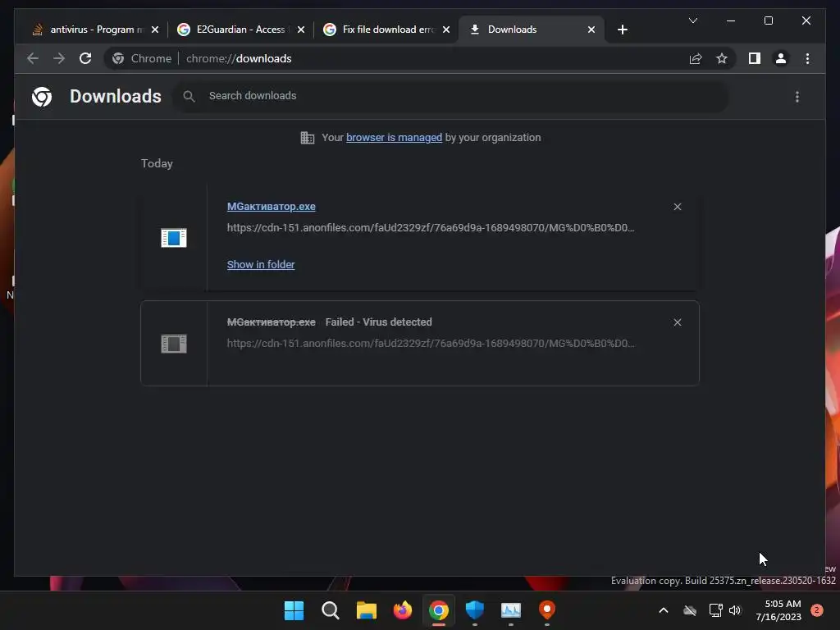The height and width of the screenshot is (630, 840).
Task: Bookmark this tab with the star icon
Action: [722, 58]
